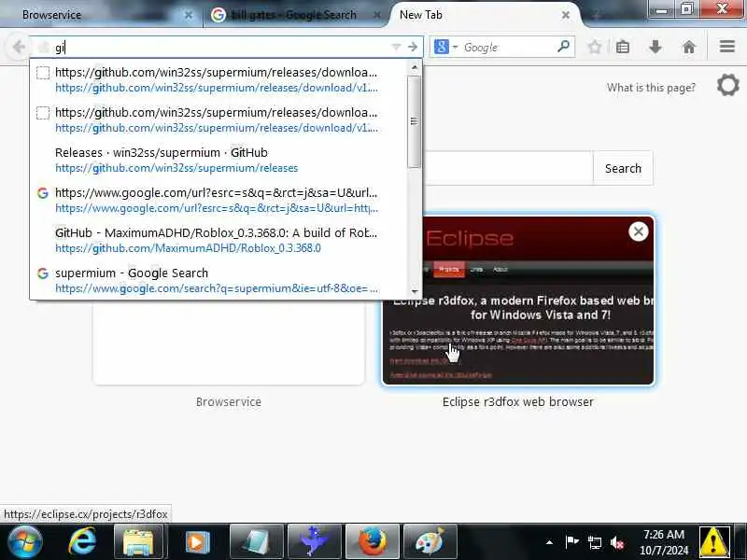Bookmark this page with star icon

point(595,48)
